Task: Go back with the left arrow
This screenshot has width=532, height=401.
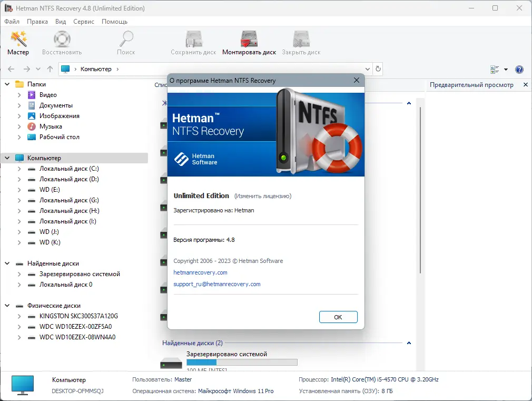Action: pyautogui.click(x=11, y=69)
